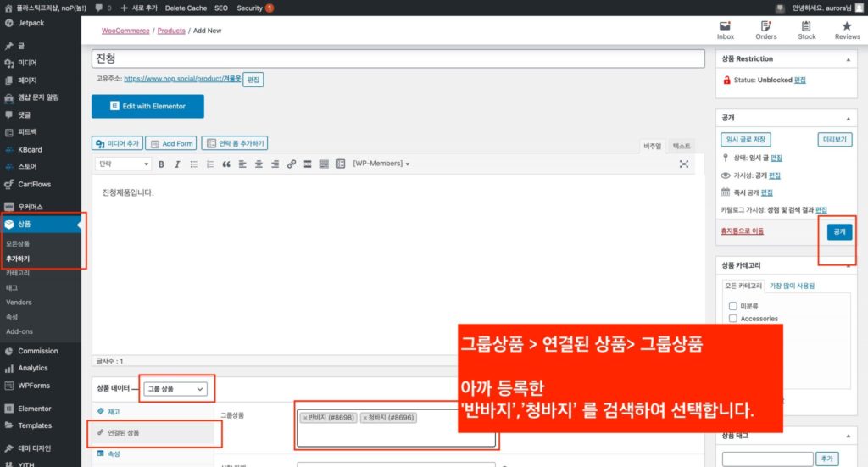
Task: Open the 그룹 상품 product type dropdown
Action: tap(176, 388)
